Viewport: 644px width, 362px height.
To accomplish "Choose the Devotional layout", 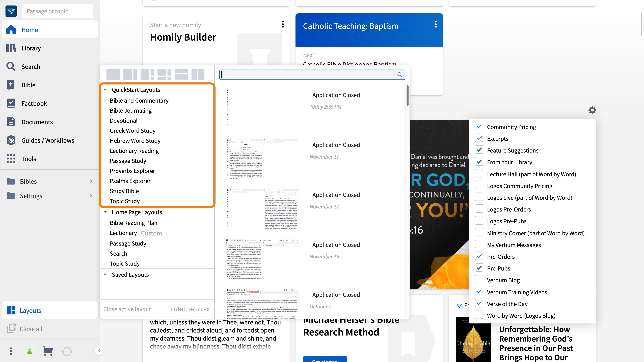I will tap(123, 120).
